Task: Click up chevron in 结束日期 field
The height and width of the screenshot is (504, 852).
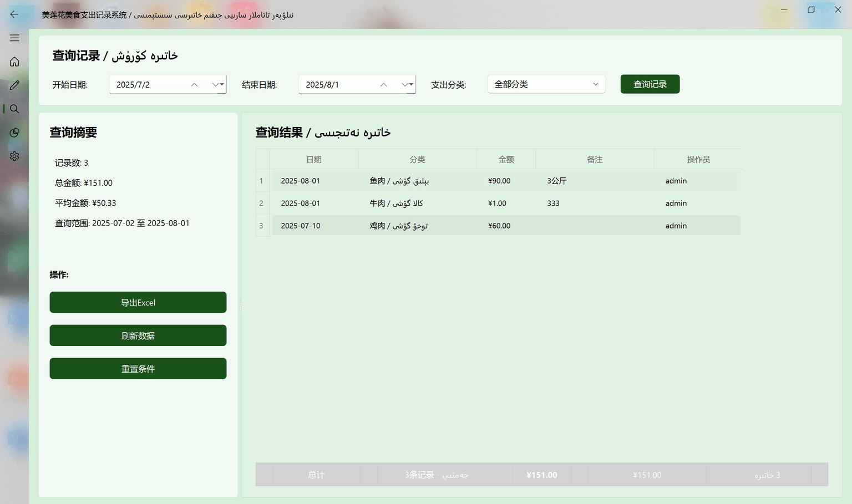Action: pos(383,85)
